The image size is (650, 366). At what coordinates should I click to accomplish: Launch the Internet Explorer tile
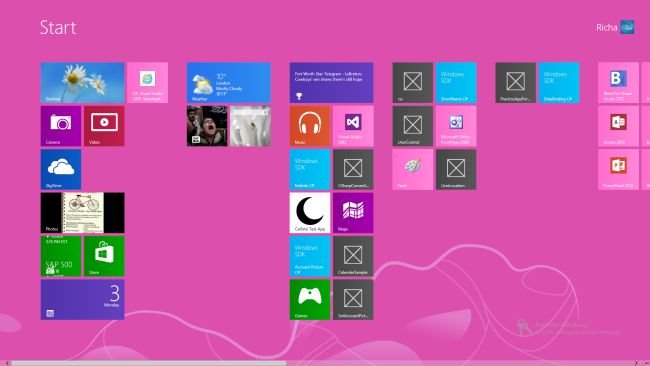(148, 82)
